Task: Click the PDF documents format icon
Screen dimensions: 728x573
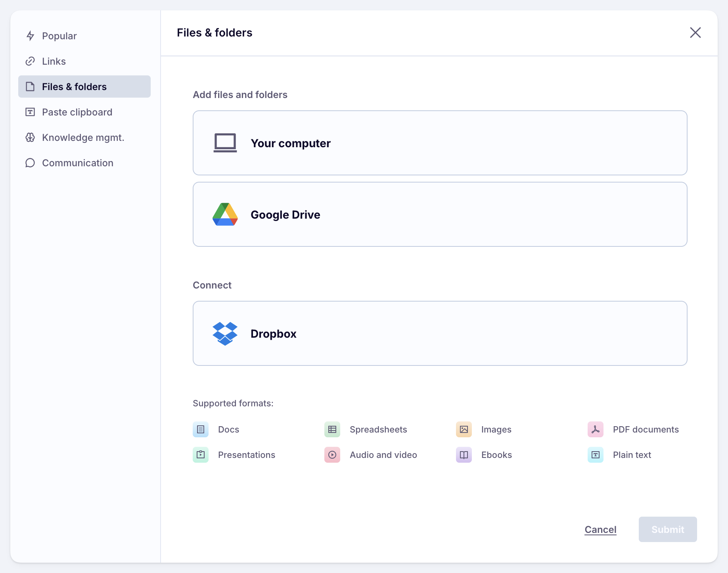Action: point(595,430)
